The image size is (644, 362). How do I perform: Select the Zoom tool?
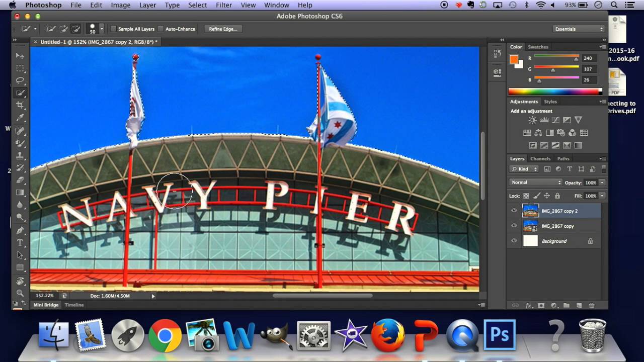[x=20, y=293]
